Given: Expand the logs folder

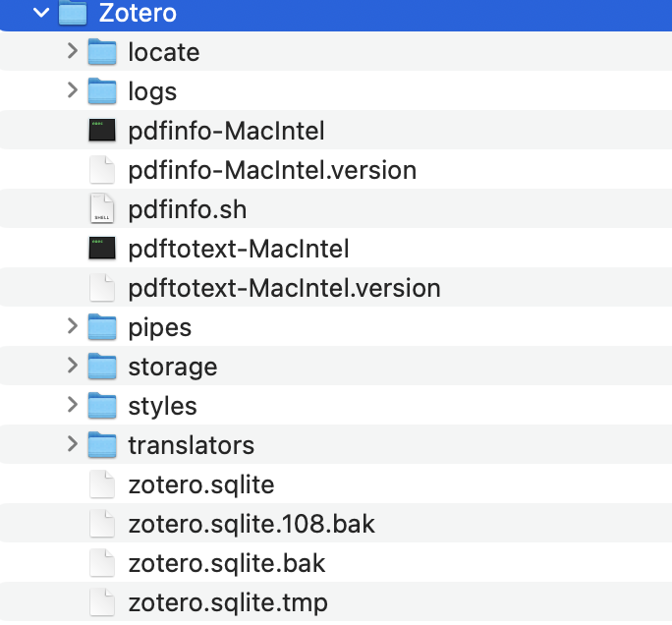Looking at the screenshot, I should click(73, 90).
